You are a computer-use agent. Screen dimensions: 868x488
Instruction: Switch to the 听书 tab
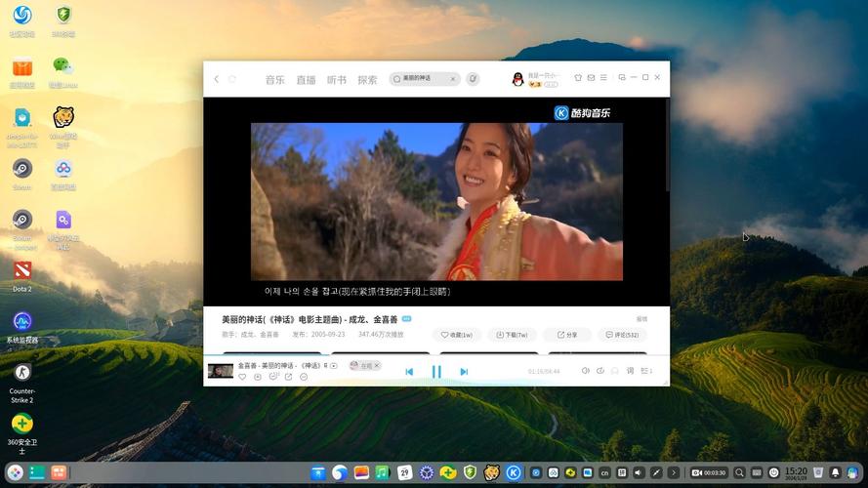click(x=337, y=80)
